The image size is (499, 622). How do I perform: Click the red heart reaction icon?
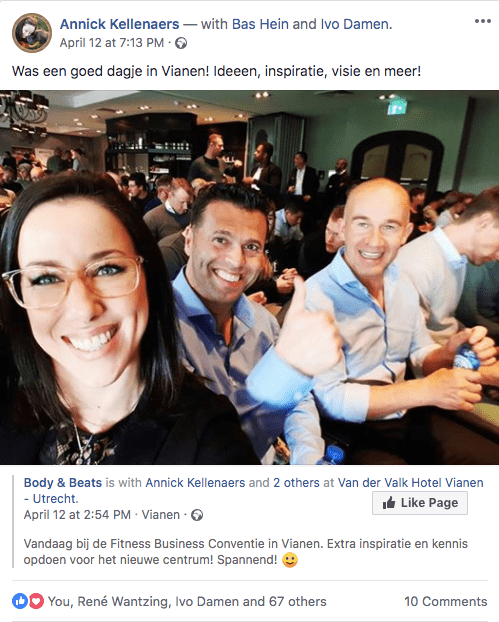pos(36,601)
